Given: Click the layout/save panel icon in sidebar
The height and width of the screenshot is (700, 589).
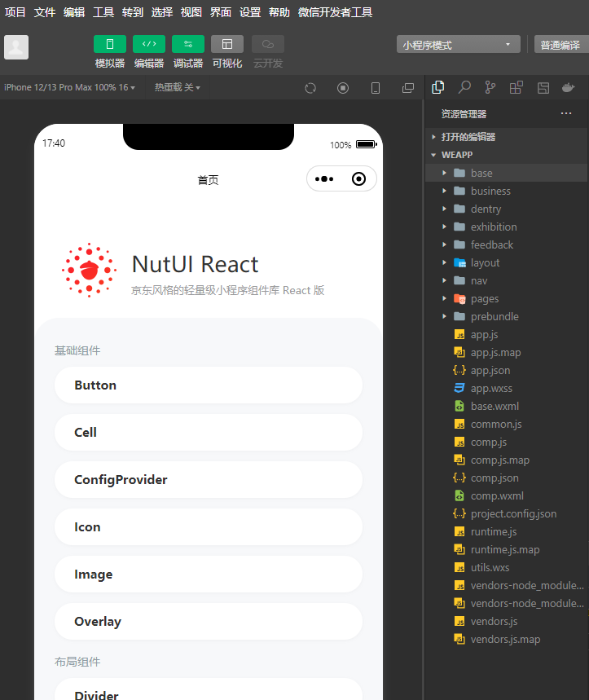Looking at the screenshot, I should (543, 88).
